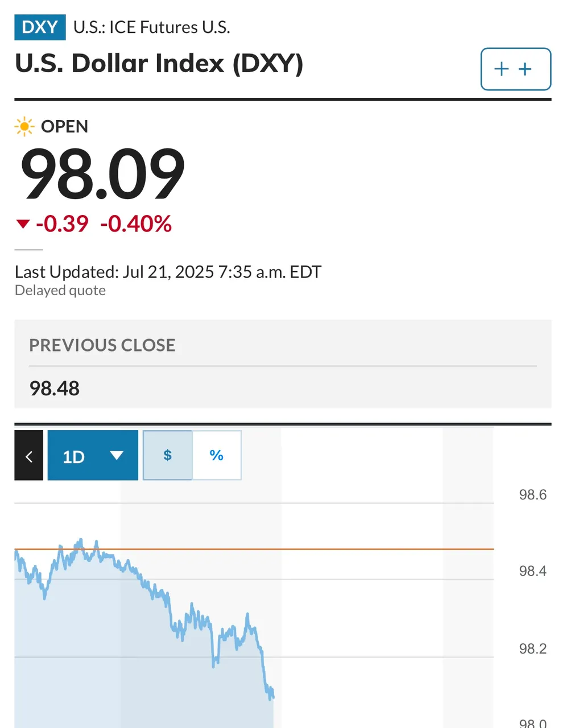Click the red down-arrow change indicator

pyautogui.click(x=23, y=224)
